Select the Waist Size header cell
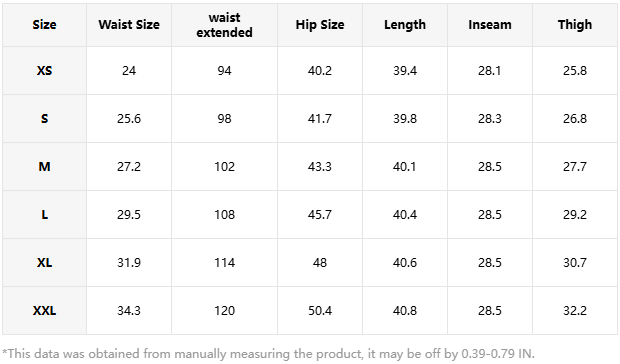 click(129, 25)
